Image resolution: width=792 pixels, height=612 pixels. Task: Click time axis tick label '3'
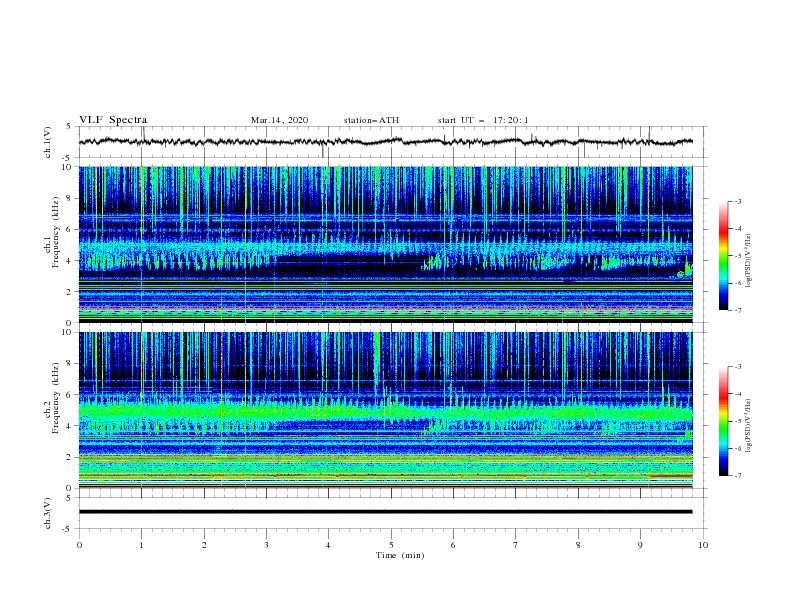266,545
